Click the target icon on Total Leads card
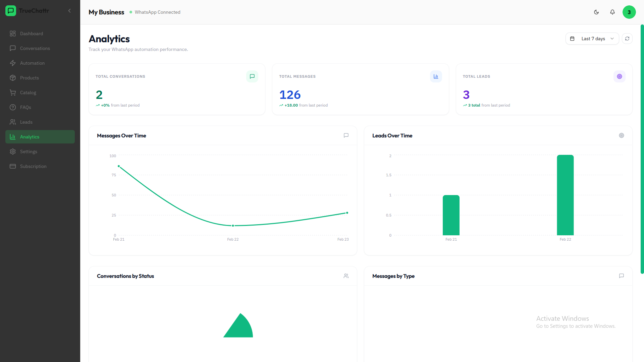The height and width of the screenshot is (362, 644). click(x=620, y=76)
